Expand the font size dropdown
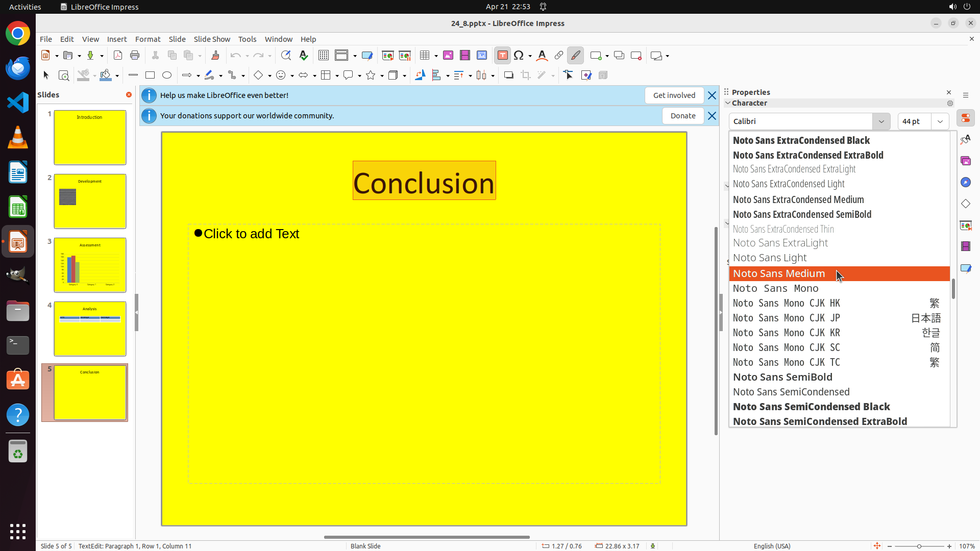980x551 pixels. [x=940, y=121]
